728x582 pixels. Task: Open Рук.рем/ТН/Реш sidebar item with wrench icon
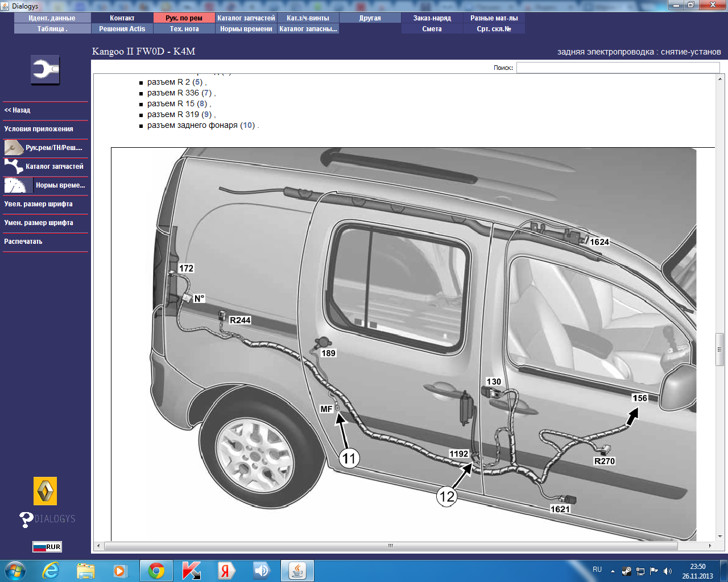pos(45,148)
